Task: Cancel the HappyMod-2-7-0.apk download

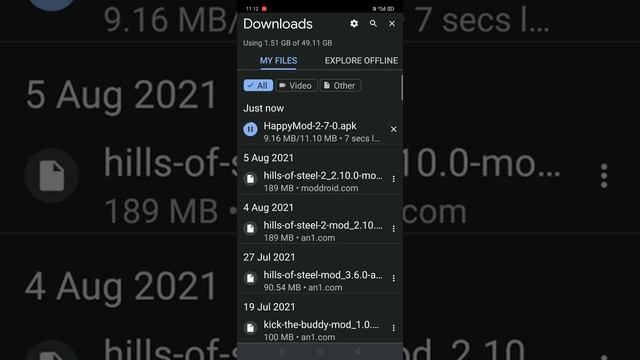Action: 393,129
